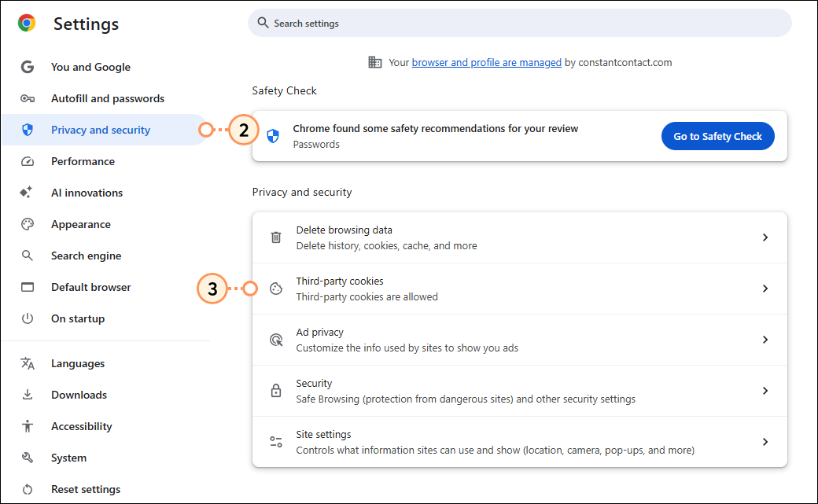Open Delete browsing data via its chevron
The image size is (818, 504).
point(765,237)
